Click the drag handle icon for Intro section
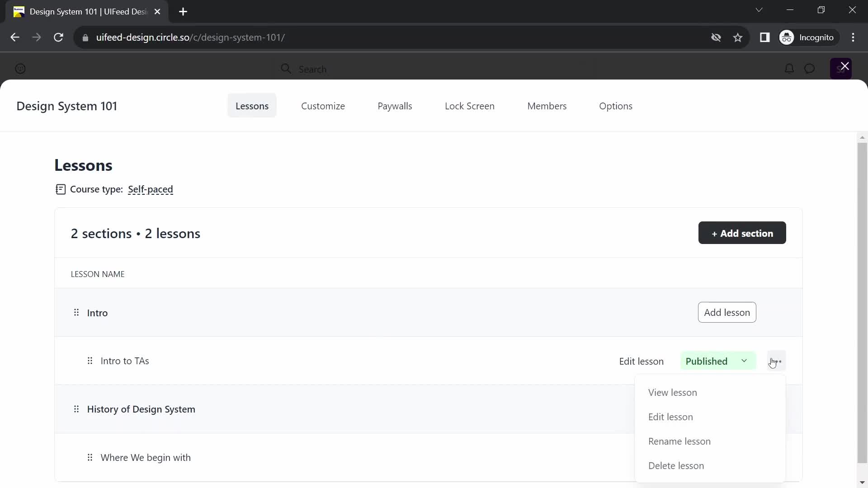This screenshot has height=488, width=868. (76, 312)
